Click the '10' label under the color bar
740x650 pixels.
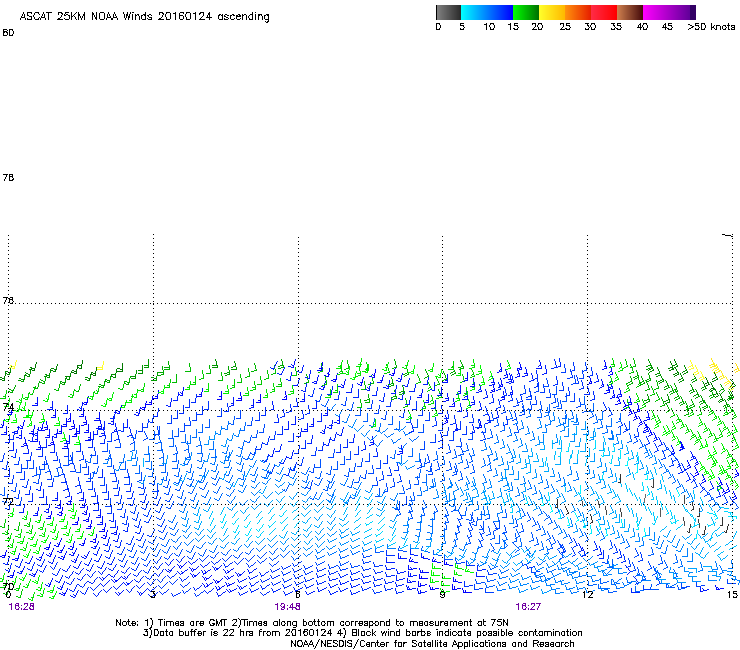pos(489,27)
